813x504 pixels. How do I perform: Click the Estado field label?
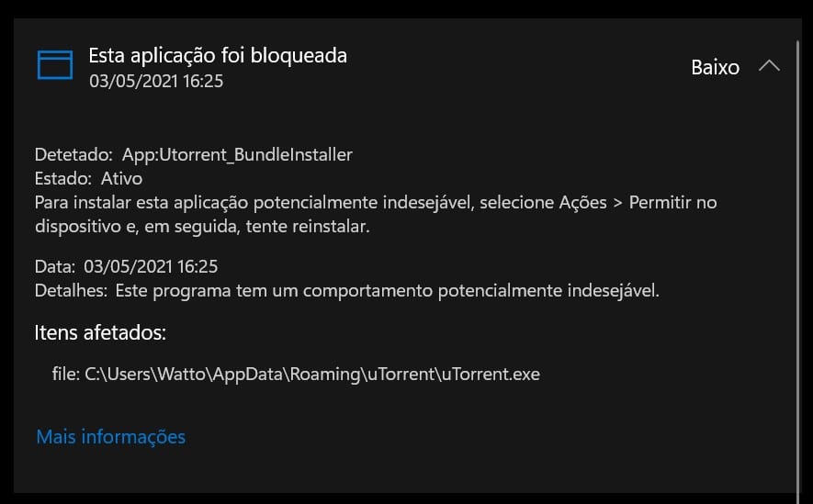[62, 178]
